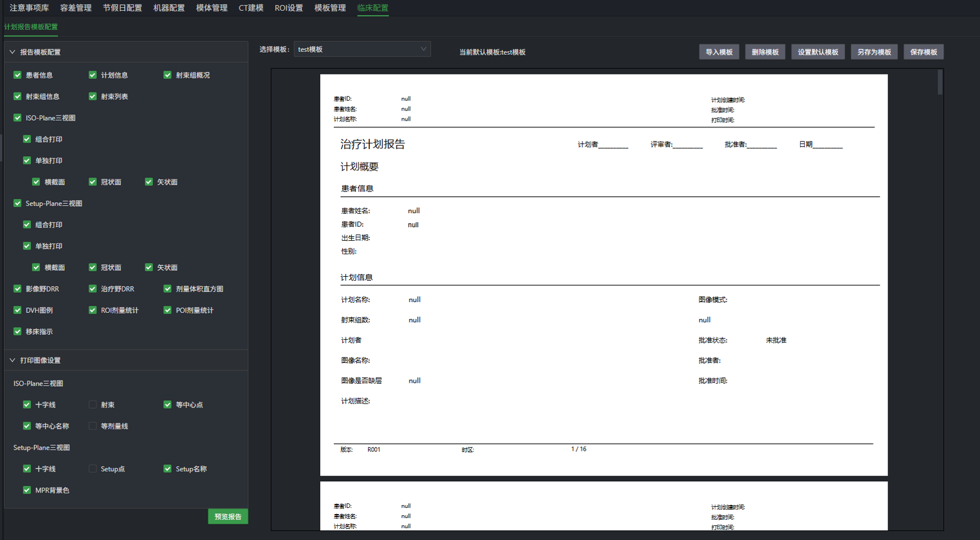Click the 1 / 16 page number
Screen dimensions: 980x540
579,449
